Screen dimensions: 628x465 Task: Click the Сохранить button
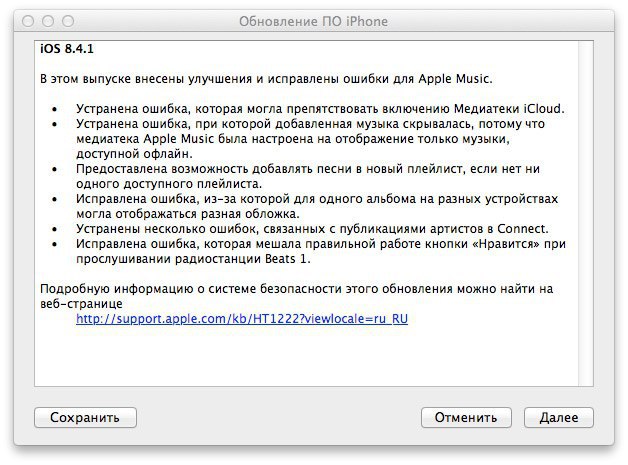(85, 417)
